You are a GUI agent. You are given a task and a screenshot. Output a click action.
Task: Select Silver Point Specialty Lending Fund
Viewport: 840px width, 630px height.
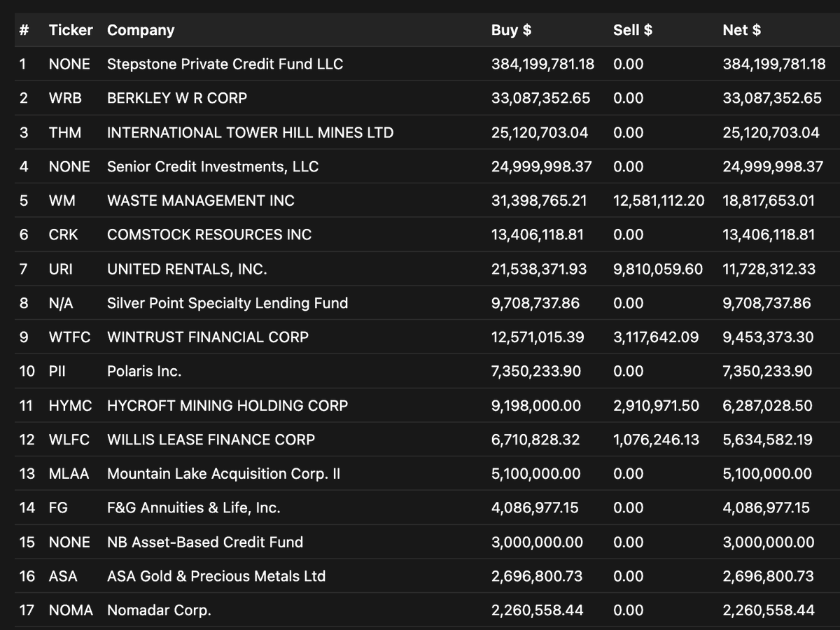pyautogui.click(x=227, y=303)
